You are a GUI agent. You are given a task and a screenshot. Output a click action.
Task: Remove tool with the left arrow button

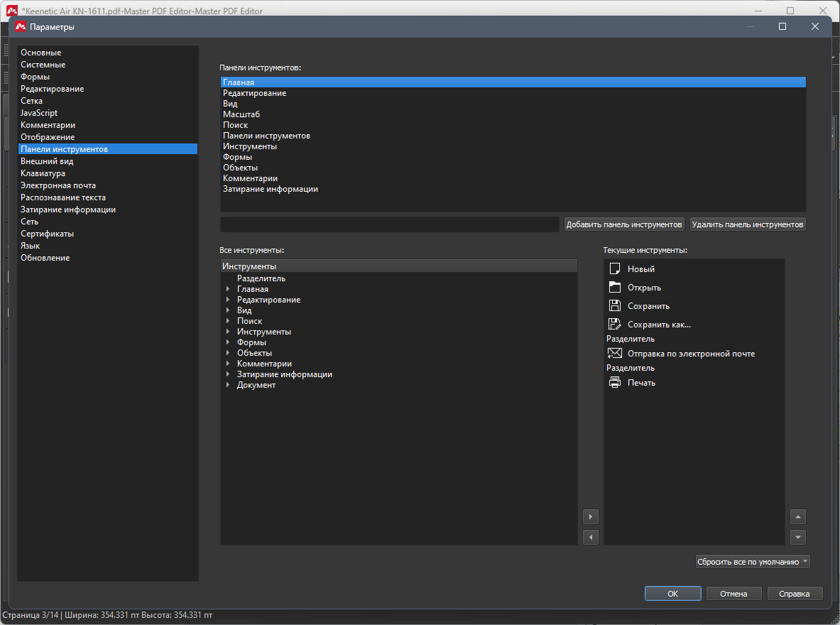[x=590, y=537]
